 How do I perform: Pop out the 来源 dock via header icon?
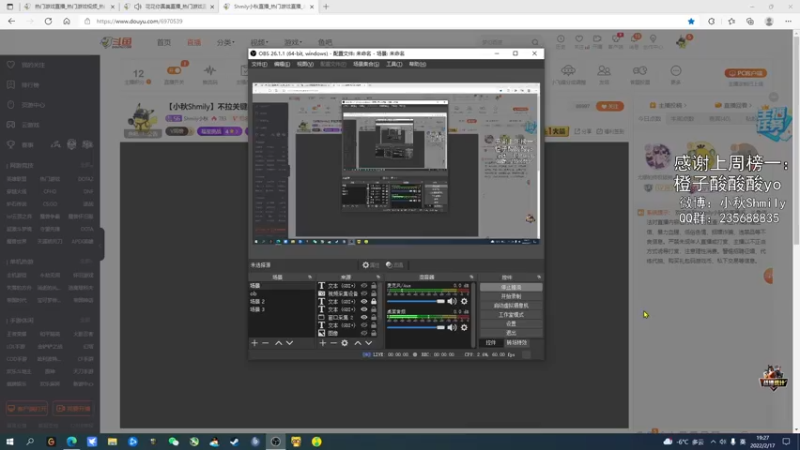pos(378,277)
